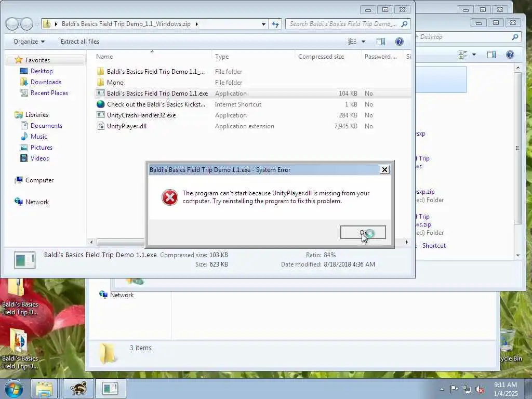Click Extract all files in toolbar
Screen dimensions: 532x399
[79, 42]
